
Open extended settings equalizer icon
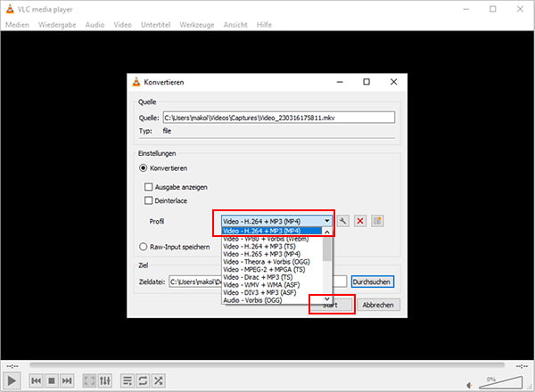pos(105,380)
